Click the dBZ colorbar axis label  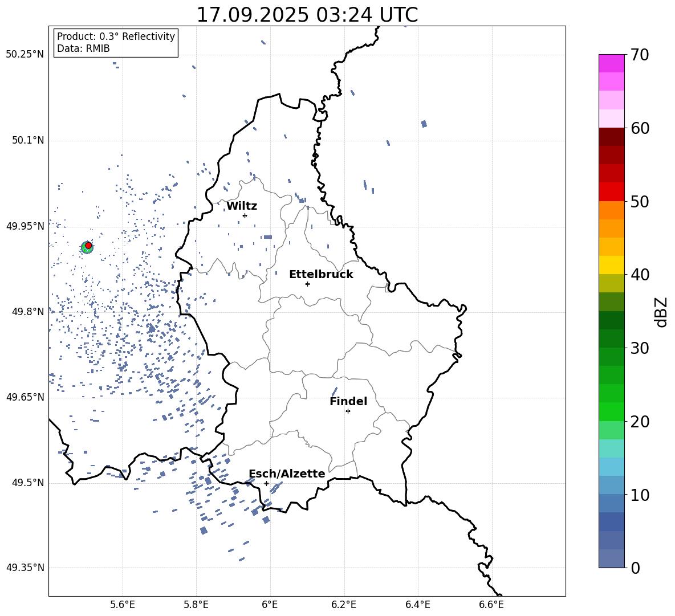661,312
